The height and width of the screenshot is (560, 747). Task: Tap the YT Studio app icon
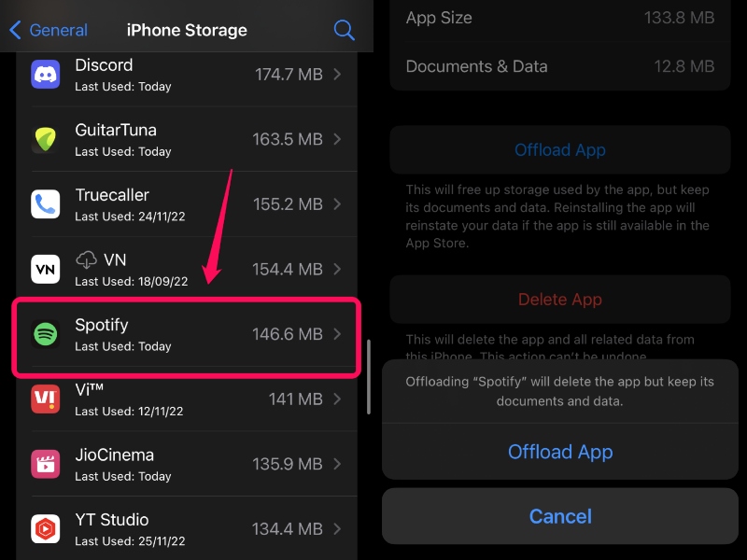point(46,528)
